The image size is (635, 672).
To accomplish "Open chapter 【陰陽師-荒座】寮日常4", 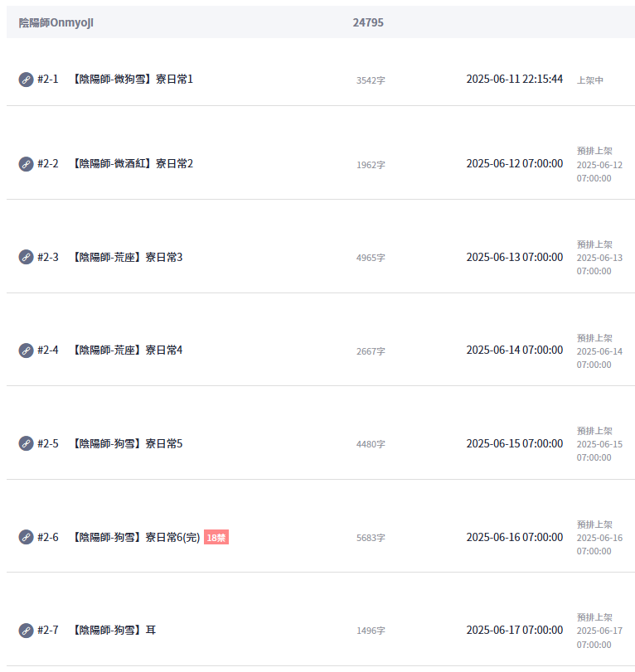I will pyautogui.click(x=127, y=351).
